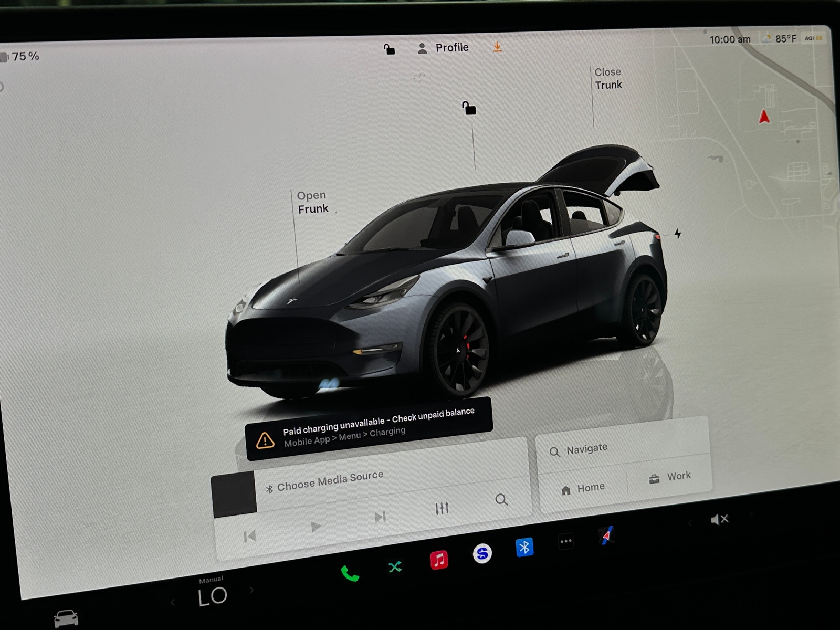This screenshot has width=840, height=630.
Task: Tap the AQI air quality indicator
Action: pyautogui.click(x=813, y=38)
